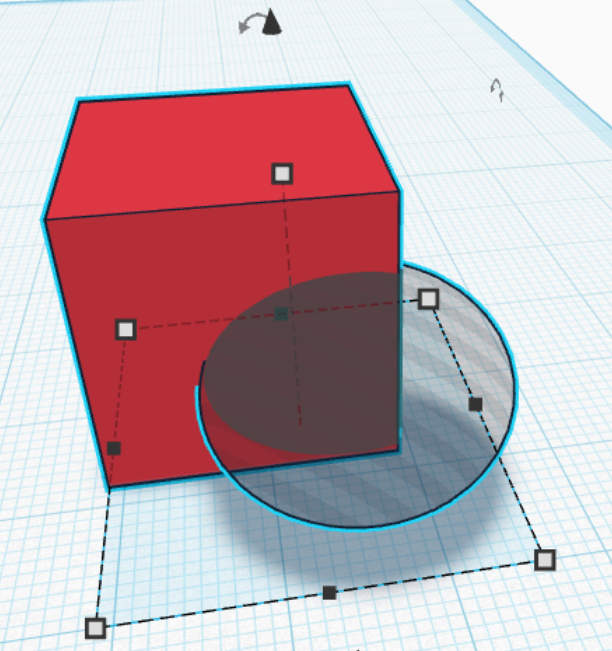612x651 pixels.
Task: Click the white corner handle on the cube's left face
Action: 126,330
